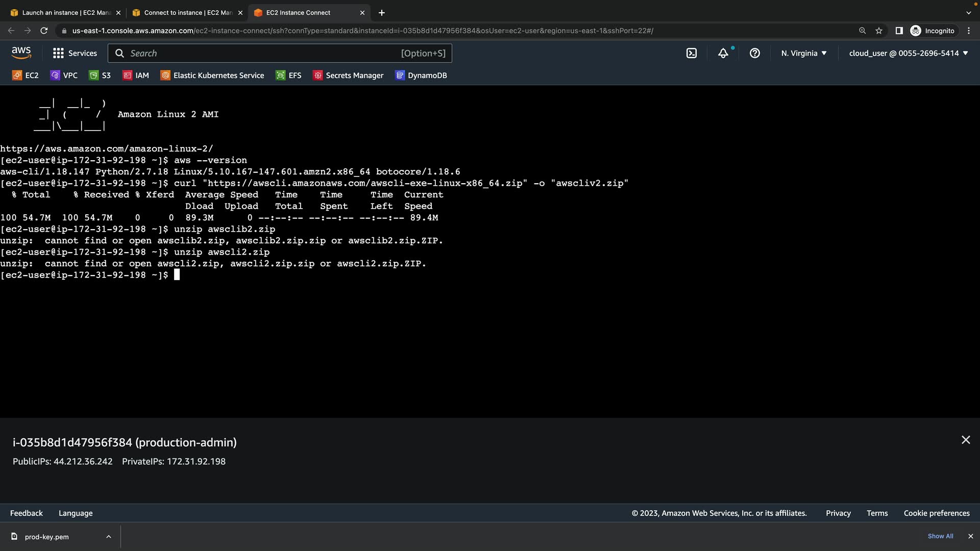Click the help question mark icon
The height and width of the screenshot is (551, 980).
coord(755,53)
